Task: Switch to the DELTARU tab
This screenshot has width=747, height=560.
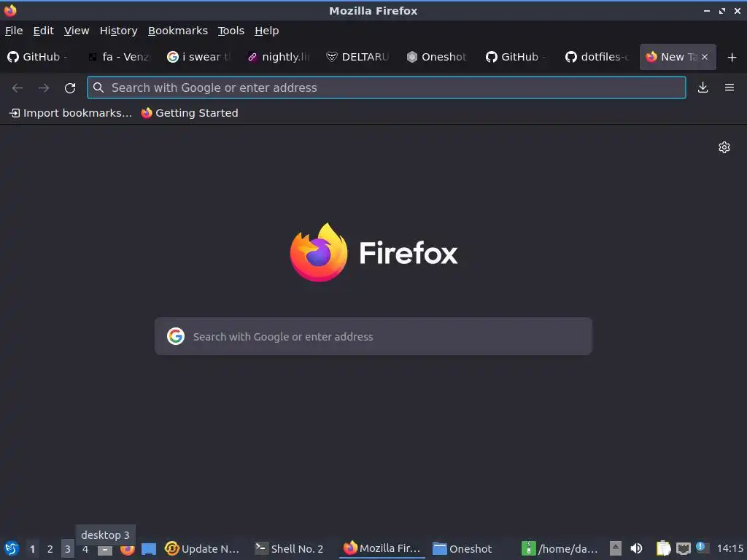Action: click(x=359, y=57)
